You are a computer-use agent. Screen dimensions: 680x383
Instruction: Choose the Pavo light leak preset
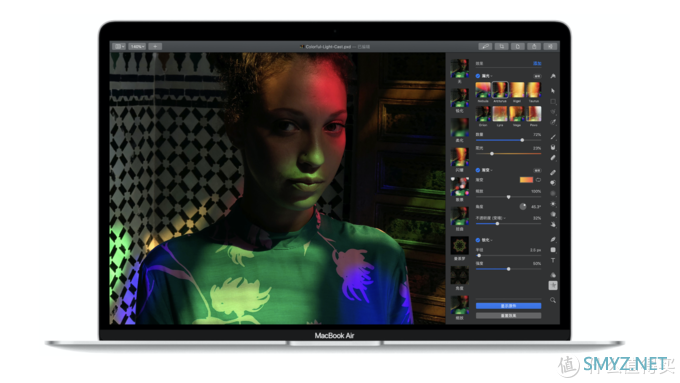[534, 114]
